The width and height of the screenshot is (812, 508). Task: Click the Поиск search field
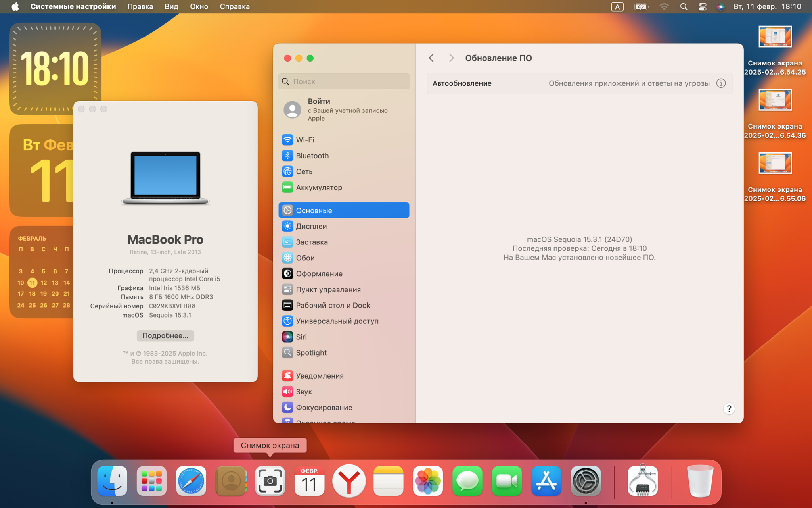pyautogui.click(x=344, y=81)
